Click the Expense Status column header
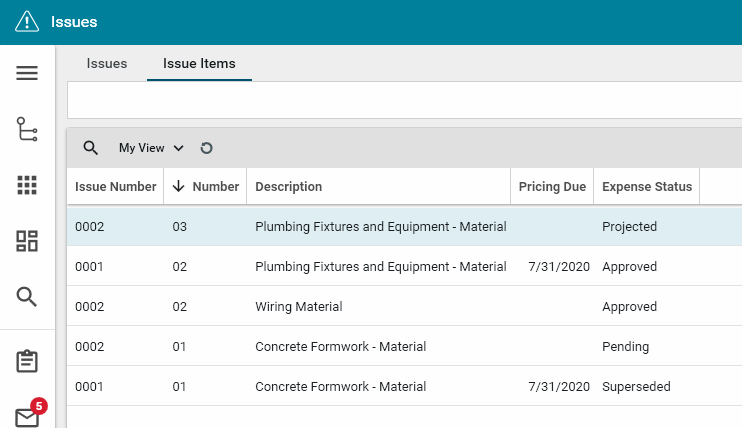 tap(646, 187)
